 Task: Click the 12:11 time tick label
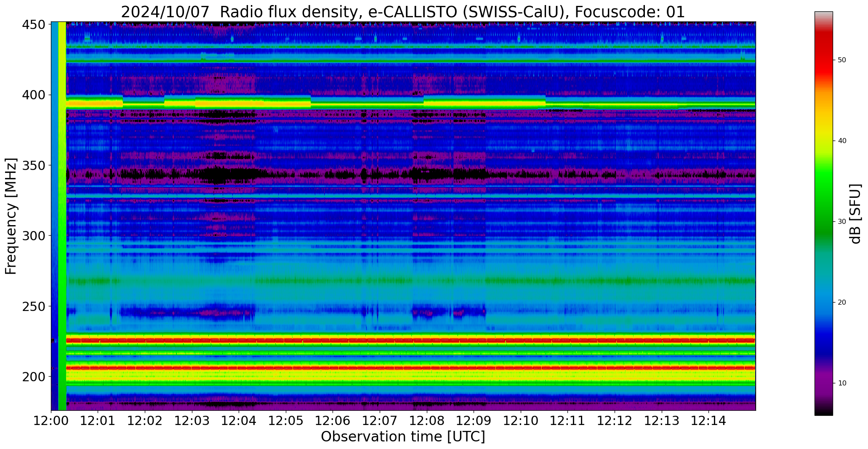pos(567,420)
